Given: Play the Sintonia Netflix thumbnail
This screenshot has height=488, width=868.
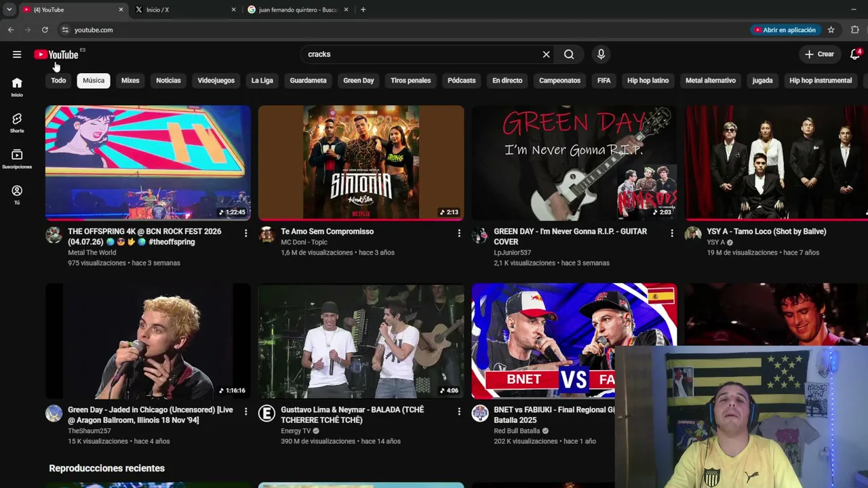Looking at the screenshot, I should point(361,163).
